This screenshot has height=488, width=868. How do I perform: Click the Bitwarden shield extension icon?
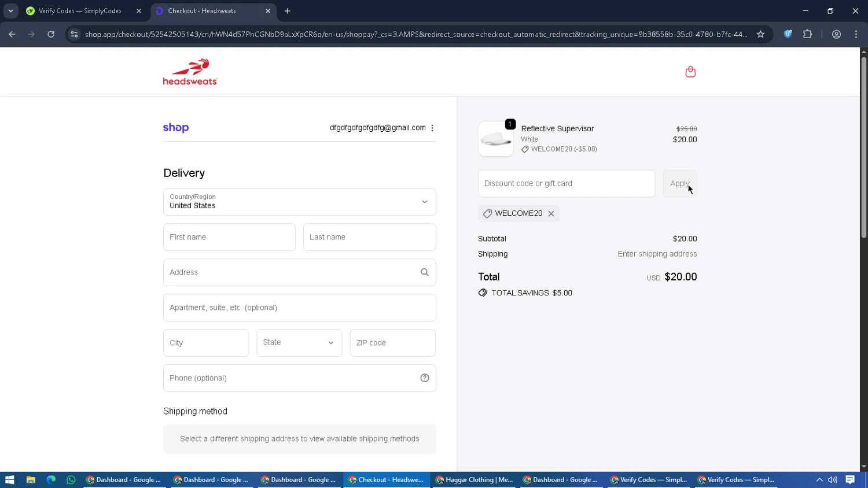coord(788,34)
